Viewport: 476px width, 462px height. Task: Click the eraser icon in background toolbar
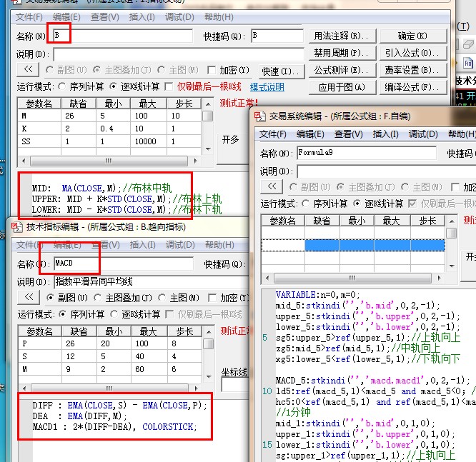[468, 44]
